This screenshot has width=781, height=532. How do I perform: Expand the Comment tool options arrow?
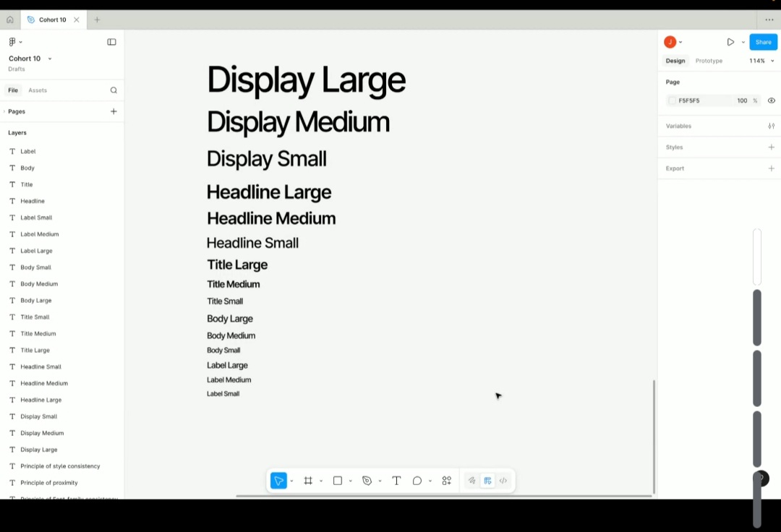click(x=430, y=481)
